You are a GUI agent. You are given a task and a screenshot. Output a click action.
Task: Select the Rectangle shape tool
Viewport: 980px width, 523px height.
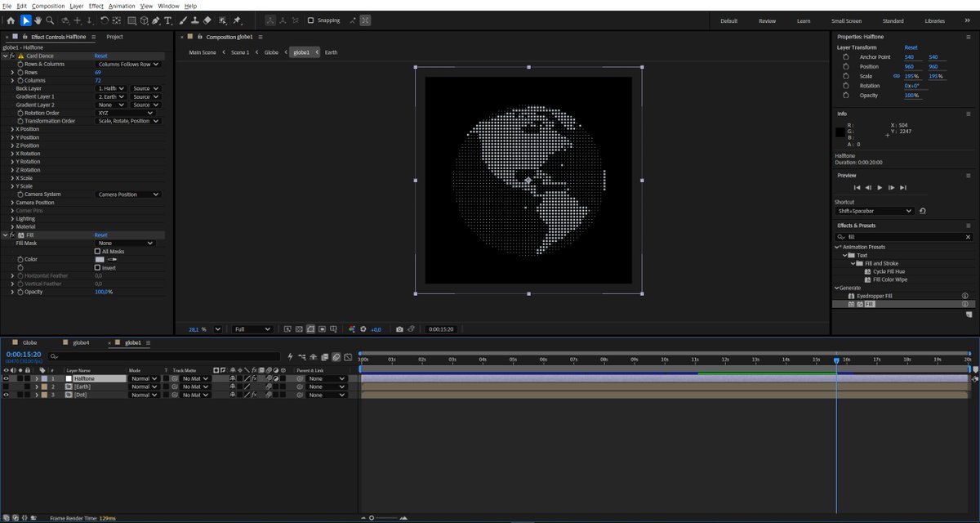coord(131,20)
